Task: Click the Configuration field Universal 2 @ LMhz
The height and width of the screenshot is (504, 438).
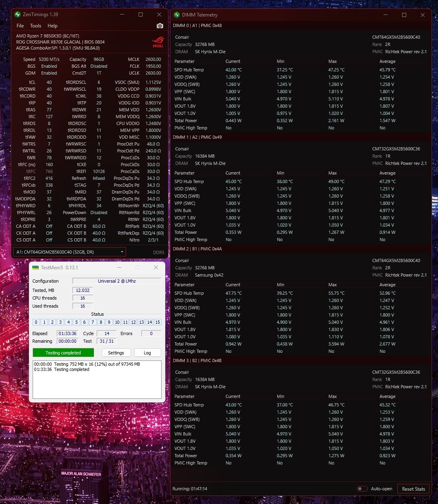Action: pos(117,281)
